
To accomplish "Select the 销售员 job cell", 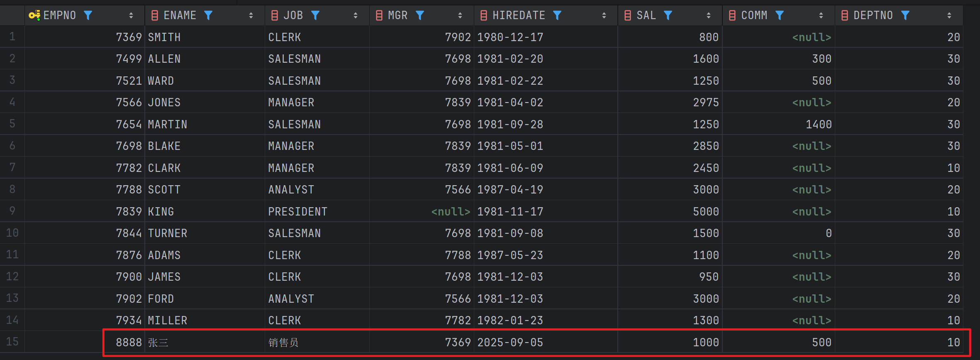I will tap(283, 343).
